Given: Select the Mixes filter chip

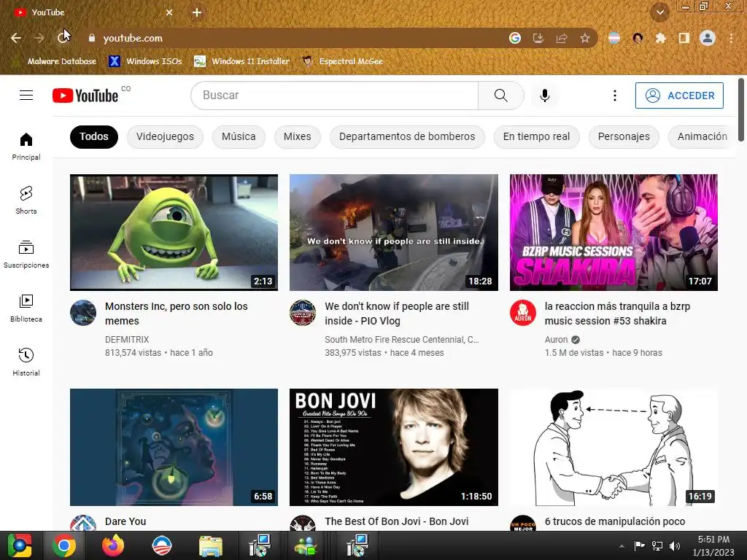Looking at the screenshot, I should tap(298, 136).
